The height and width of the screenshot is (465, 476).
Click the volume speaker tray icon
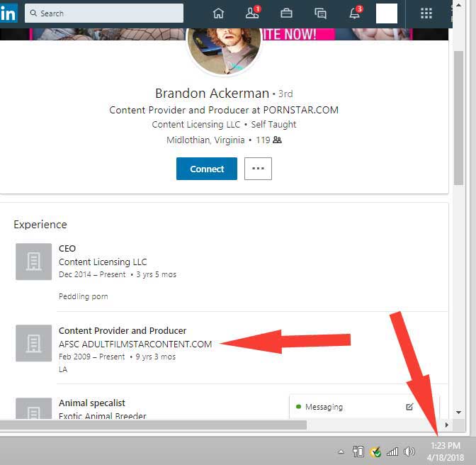point(409,452)
